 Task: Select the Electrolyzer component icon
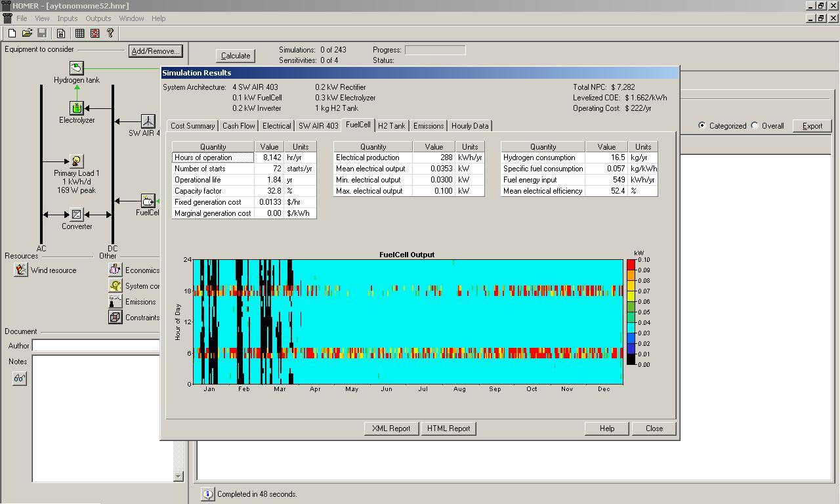coord(77,108)
